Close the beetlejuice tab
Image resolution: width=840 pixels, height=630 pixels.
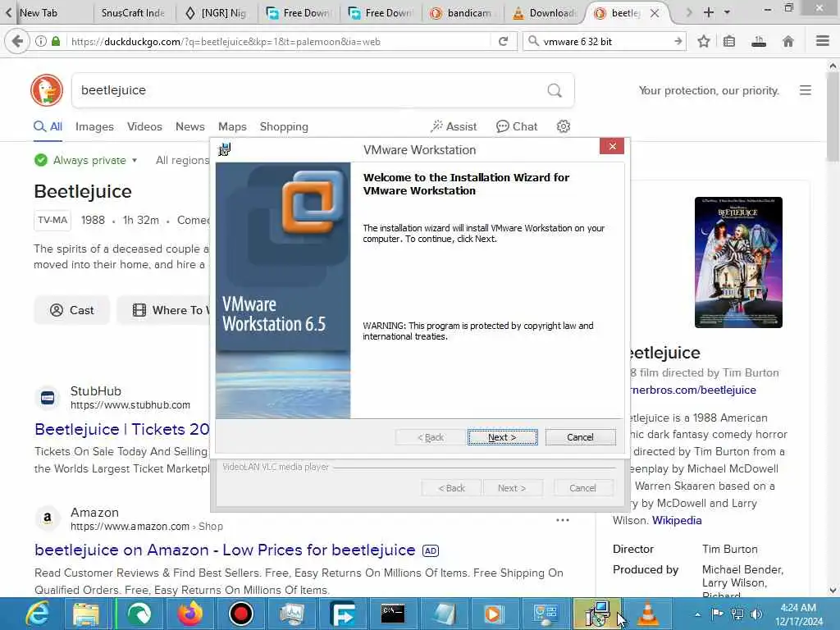tap(655, 13)
